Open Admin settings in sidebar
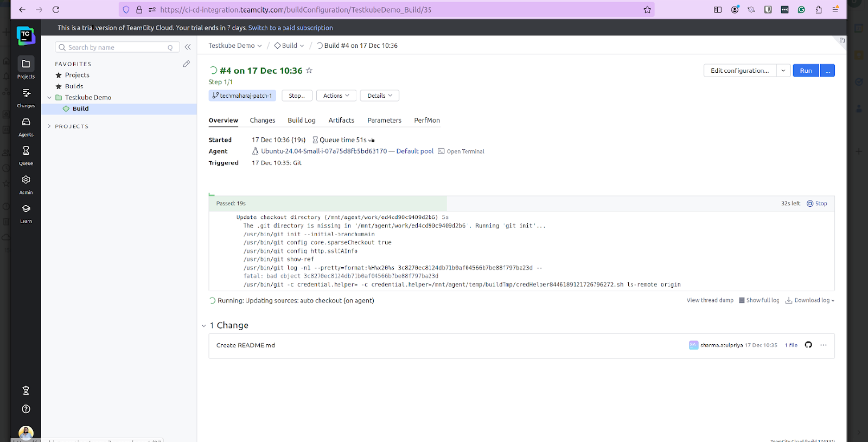 click(26, 184)
